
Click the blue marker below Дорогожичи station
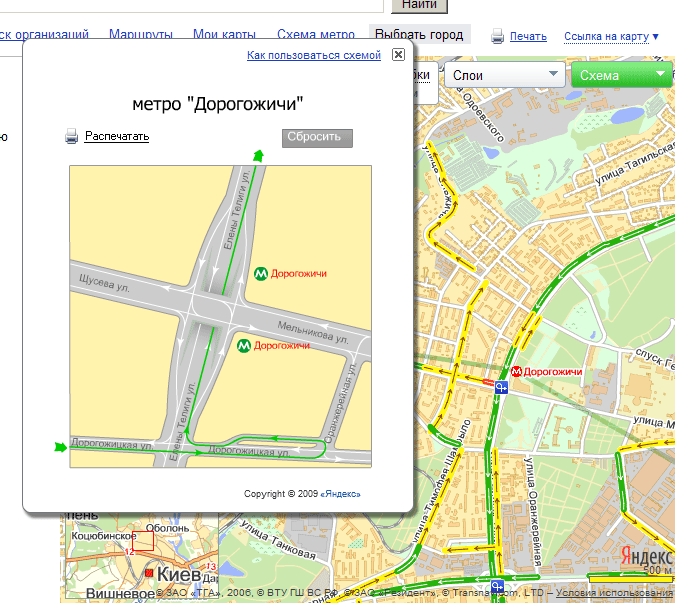coord(503,390)
